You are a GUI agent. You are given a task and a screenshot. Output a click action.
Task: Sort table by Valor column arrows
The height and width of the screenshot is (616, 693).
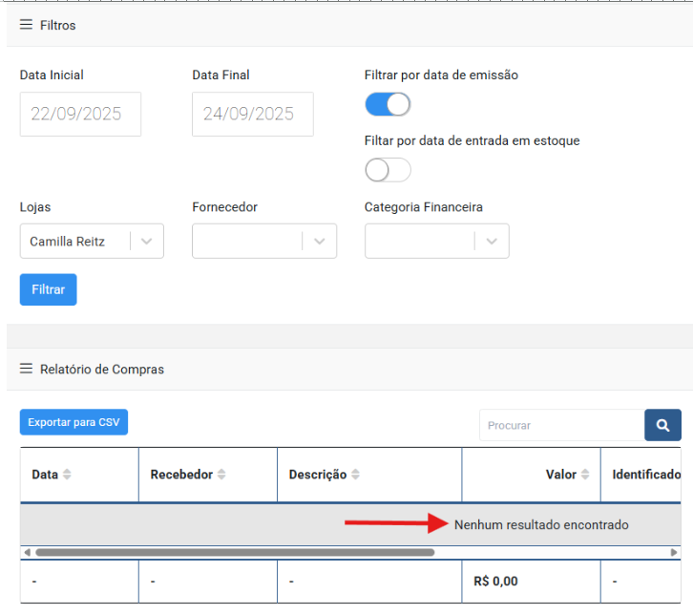coord(585,475)
